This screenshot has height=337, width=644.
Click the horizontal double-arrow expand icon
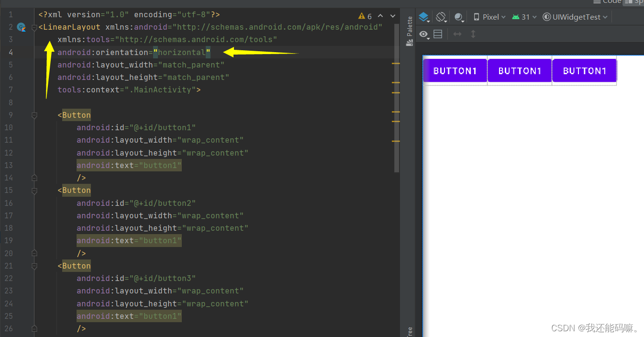tap(457, 34)
